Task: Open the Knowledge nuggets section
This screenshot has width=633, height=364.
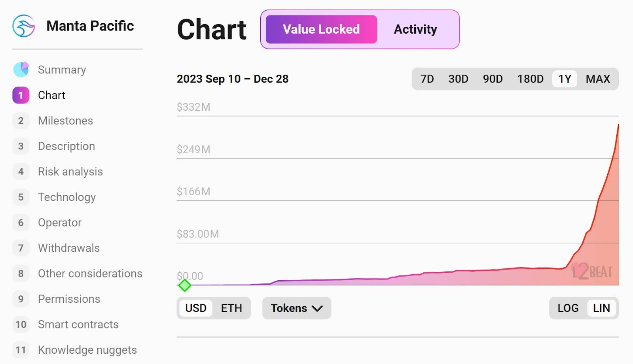Action: click(x=87, y=350)
